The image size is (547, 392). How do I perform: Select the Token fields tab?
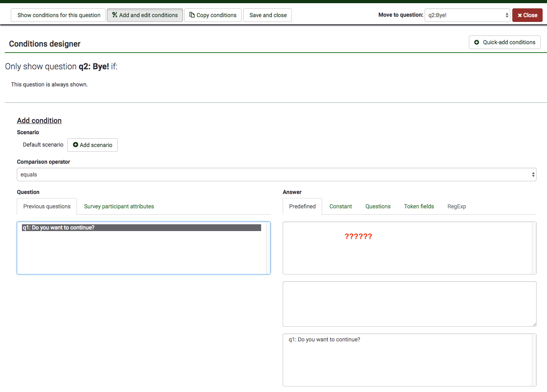(x=419, y=206)
